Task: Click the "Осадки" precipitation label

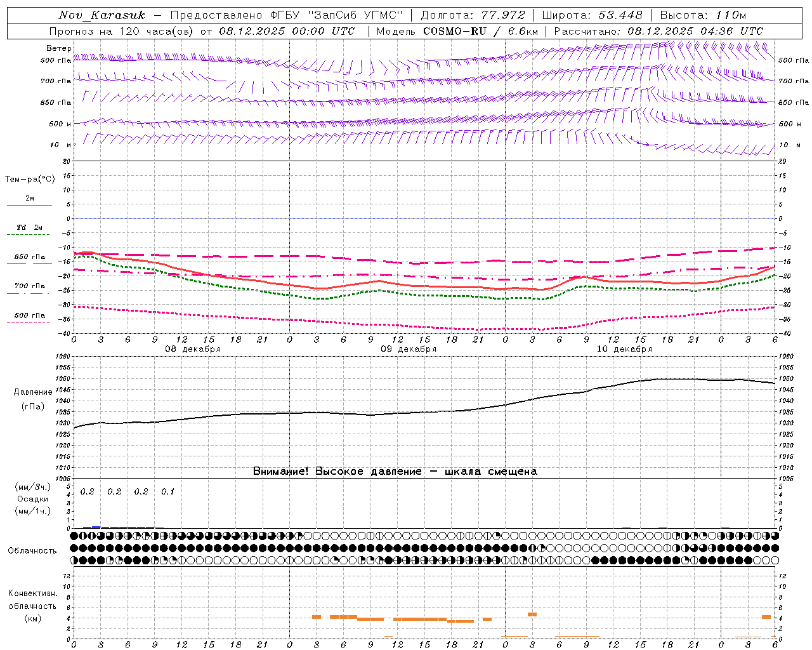Action: point(33,499)
